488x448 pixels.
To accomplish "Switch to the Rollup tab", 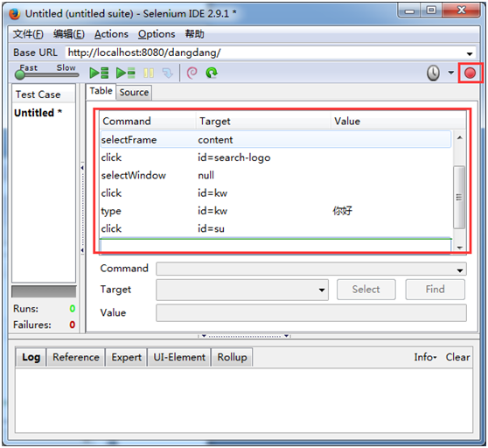I will (232, 357).
